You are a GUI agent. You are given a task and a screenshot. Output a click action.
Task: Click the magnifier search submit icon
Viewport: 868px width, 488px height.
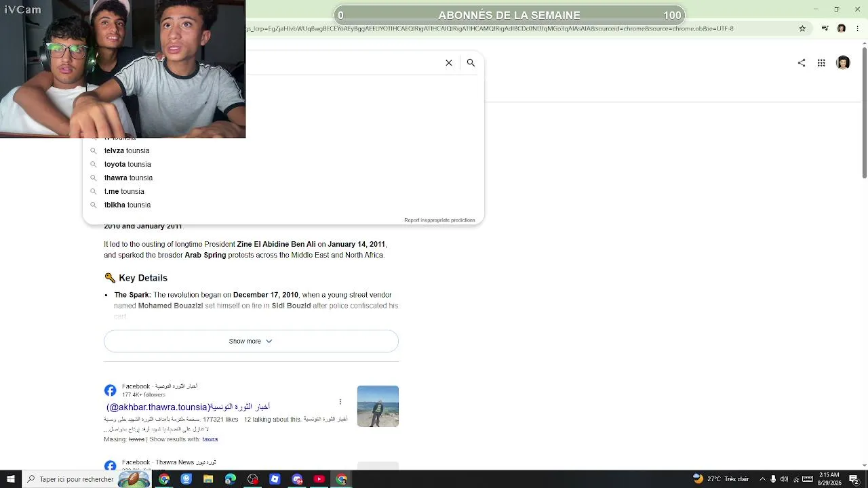[471, 62]
